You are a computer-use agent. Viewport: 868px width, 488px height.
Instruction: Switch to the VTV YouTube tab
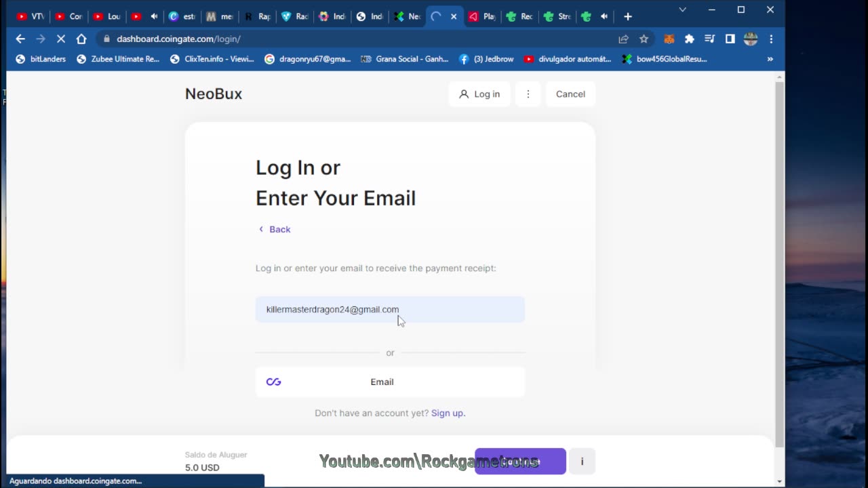tap(31, 16)
